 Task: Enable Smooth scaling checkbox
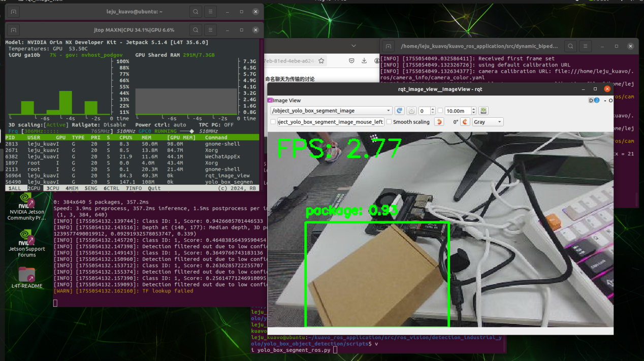coord(389,122)
